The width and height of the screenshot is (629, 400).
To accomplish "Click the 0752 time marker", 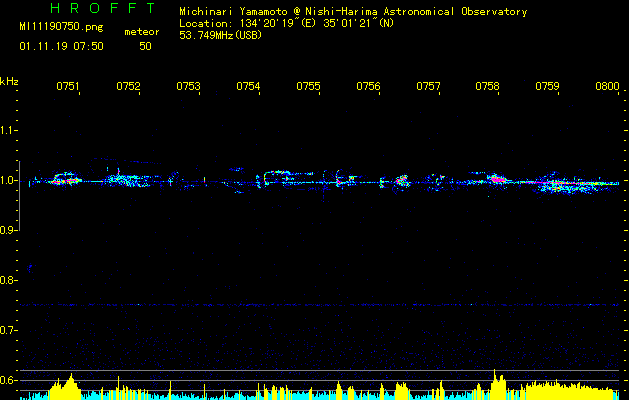I will [x=128, y=86].
